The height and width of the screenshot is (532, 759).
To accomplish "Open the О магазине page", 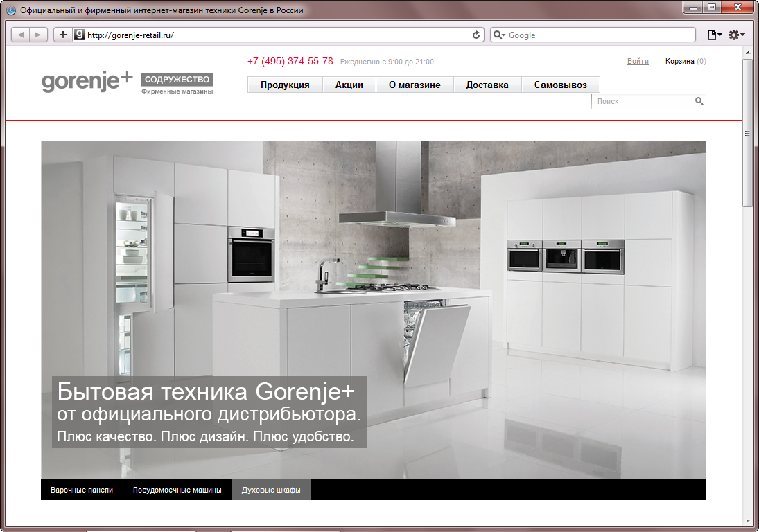I will pyautogui.click(x=415, y=85).
